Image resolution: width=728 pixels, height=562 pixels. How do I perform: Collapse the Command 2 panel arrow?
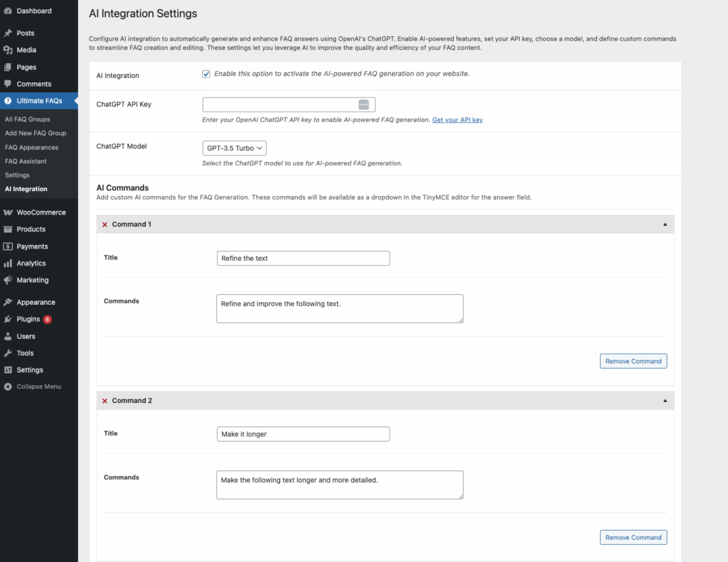665,401
